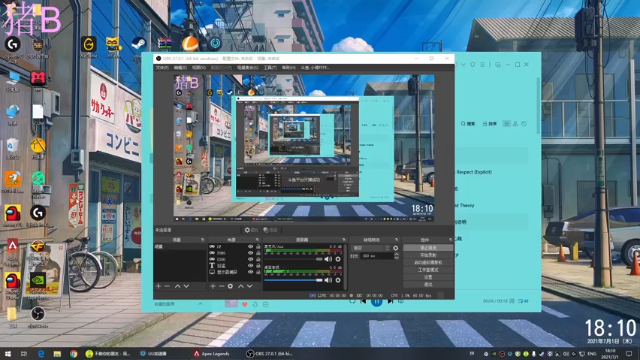
Task: Click Start Recording button in Controls
Action: [x=428, y=255]
